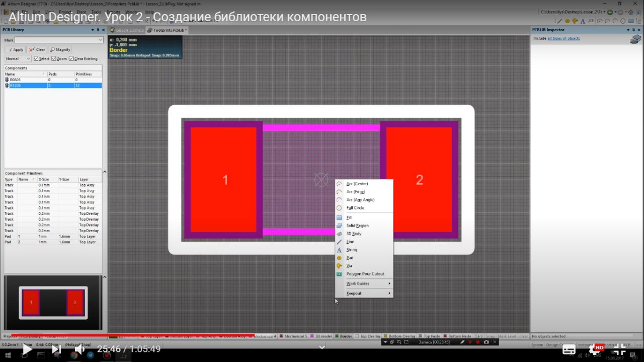Viewport: 644px width, 362px height.
Task: Click the Place Full Circle toolbar icon
Action: pyautogui.click(x=623, y=21)
